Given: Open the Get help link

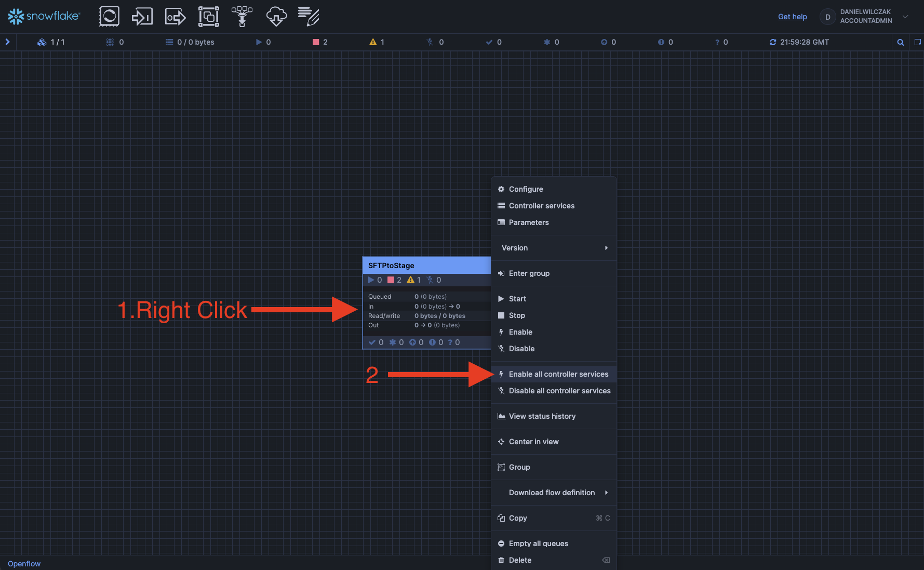Looking at the screenshot, I should [792, 17].
